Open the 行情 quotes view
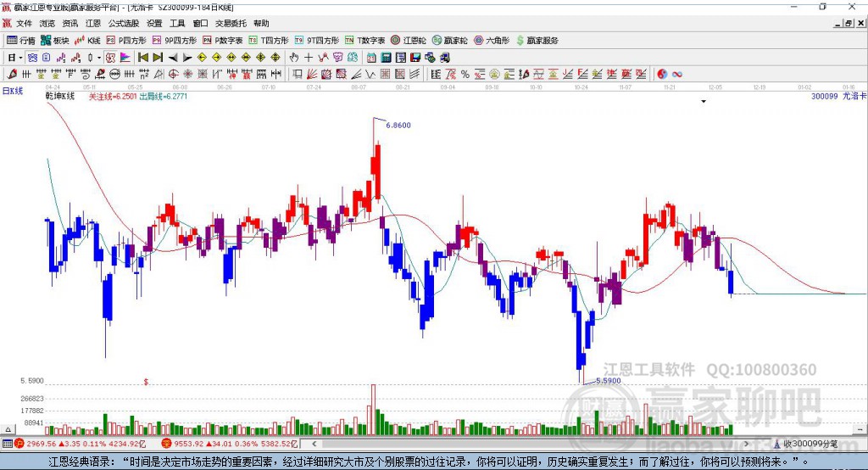Image resolution: width=868 pixels, height=470 pixels. [x=21, y=41]
